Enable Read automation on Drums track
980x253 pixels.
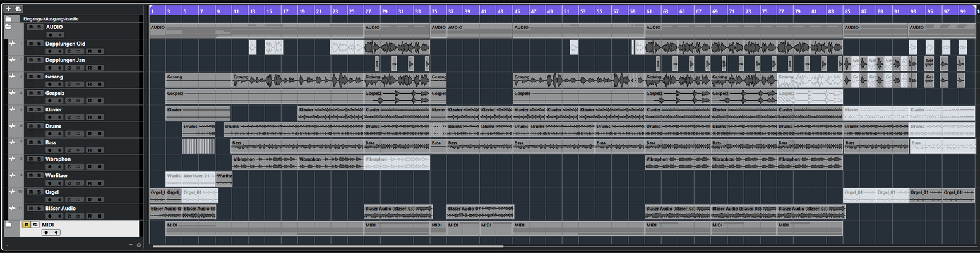(x=90, y=133)
